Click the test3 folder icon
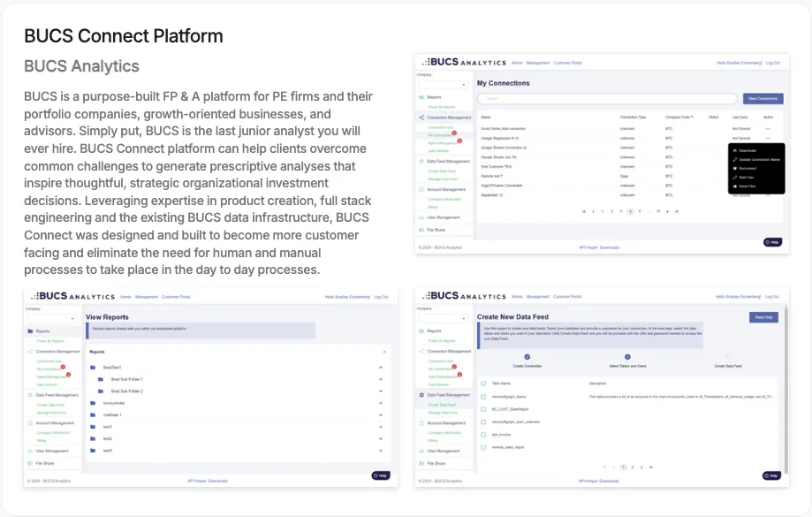 click(x=93, y=451)
